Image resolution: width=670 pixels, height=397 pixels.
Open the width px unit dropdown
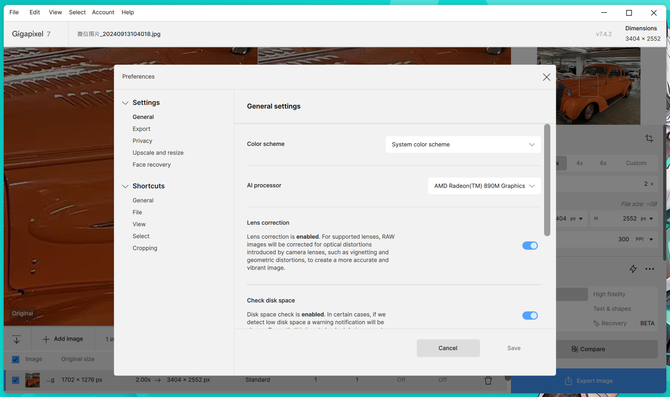[576, 218]
